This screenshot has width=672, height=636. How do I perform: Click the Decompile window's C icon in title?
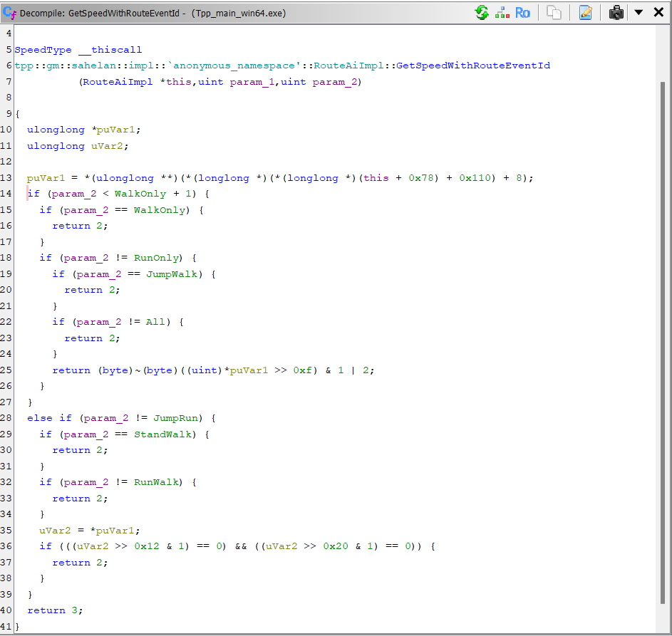point(9,13)
